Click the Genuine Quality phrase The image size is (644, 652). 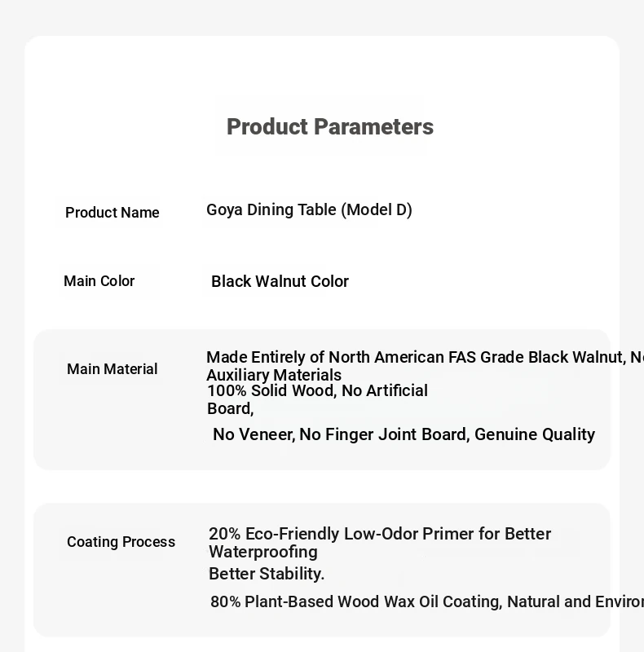[535, 435]
